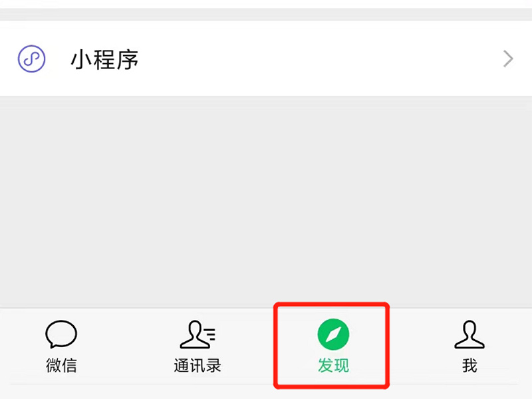Open the 我 tab text label
This screenshot has width=532, height=399.
point(469,365)
